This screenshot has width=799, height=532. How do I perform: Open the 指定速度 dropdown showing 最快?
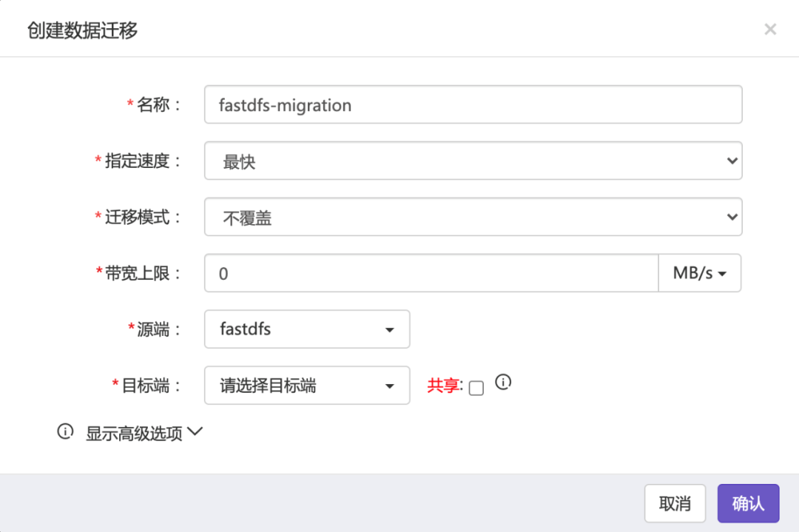(x=473, y=161)
